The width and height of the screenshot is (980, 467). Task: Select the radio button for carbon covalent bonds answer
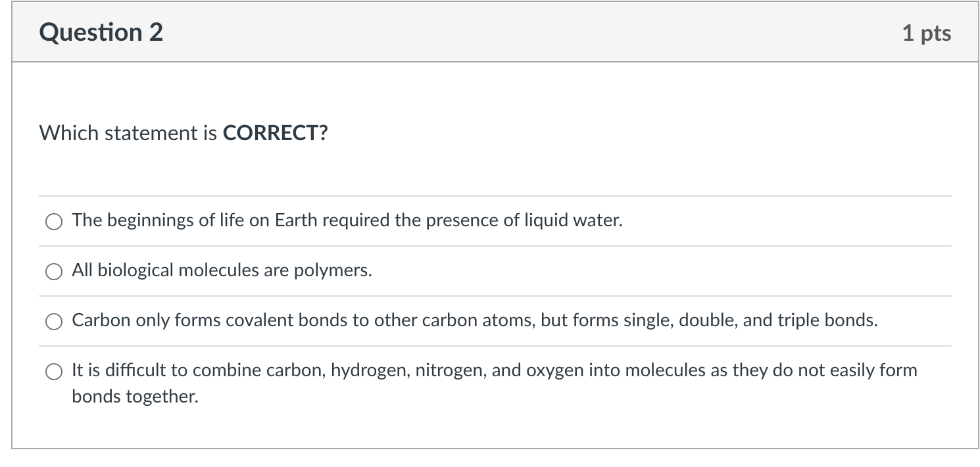53,322
